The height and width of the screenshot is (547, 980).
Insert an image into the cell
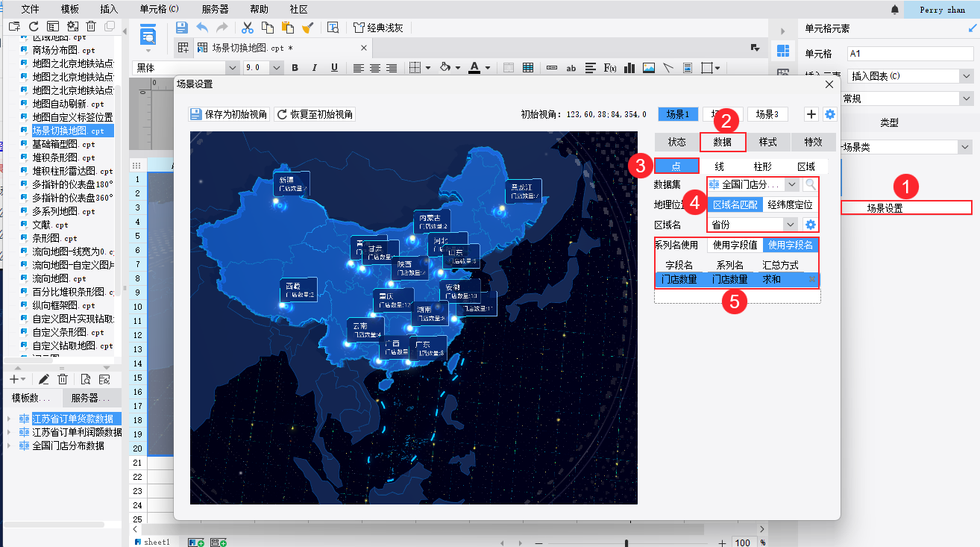[x=649, y=68]
